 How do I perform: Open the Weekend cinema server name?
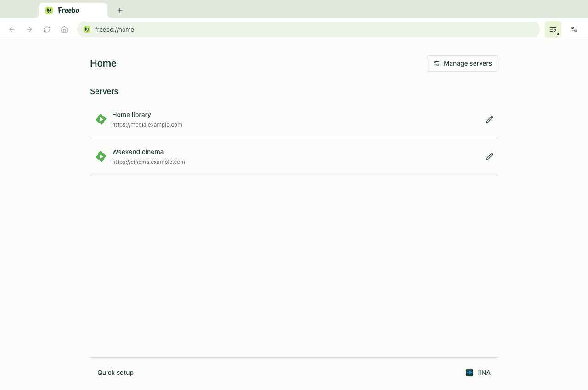pos(138,152)
